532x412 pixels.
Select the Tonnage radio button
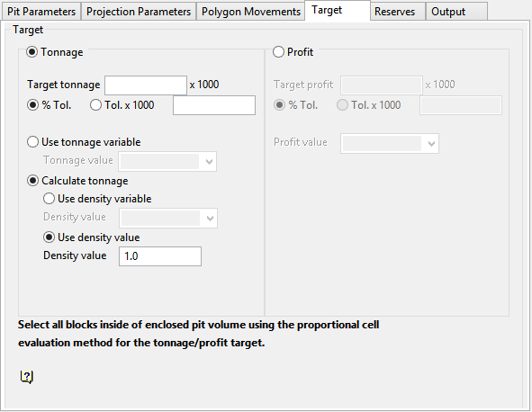(32, 52)
